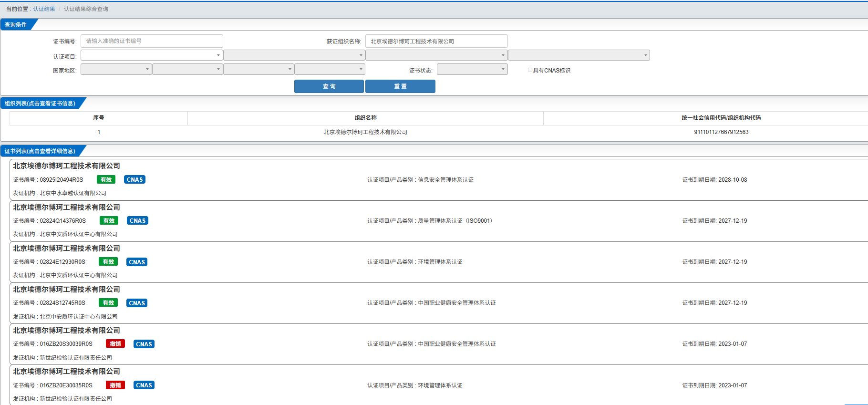The height and width of the screenshot is (405, 868).
Task: Click certificate number 02824E12930R0S
Action: tap(62, 262)
